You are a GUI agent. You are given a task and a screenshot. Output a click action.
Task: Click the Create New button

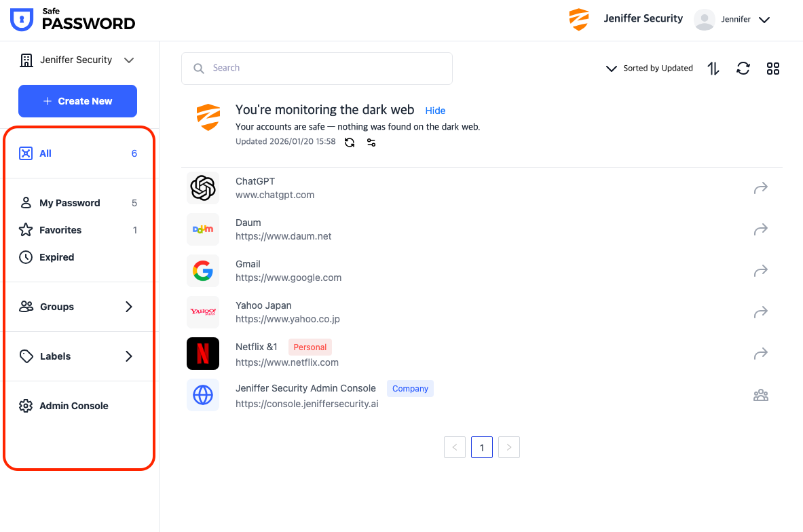coord(77,101)
